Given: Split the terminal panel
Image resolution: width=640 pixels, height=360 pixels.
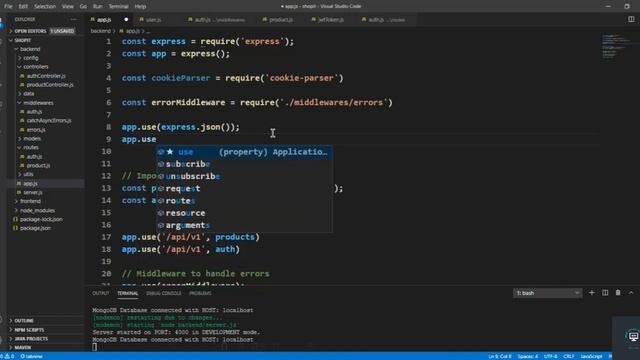Looking at the screenshot, I should 605,293.
